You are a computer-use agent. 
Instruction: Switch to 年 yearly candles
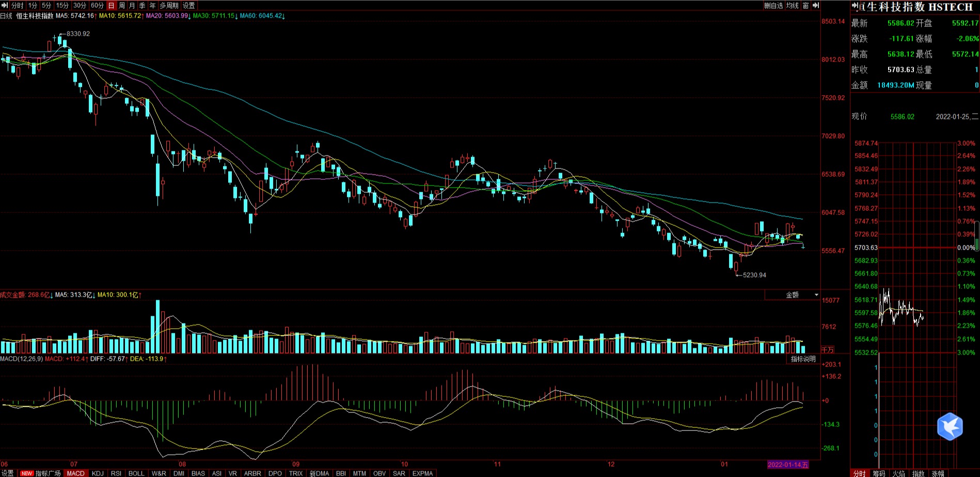tap(152, 5)
